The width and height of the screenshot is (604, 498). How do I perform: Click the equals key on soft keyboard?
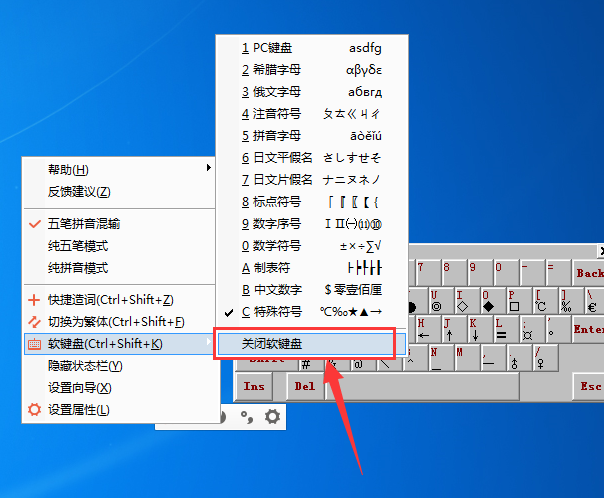(558, 273)
